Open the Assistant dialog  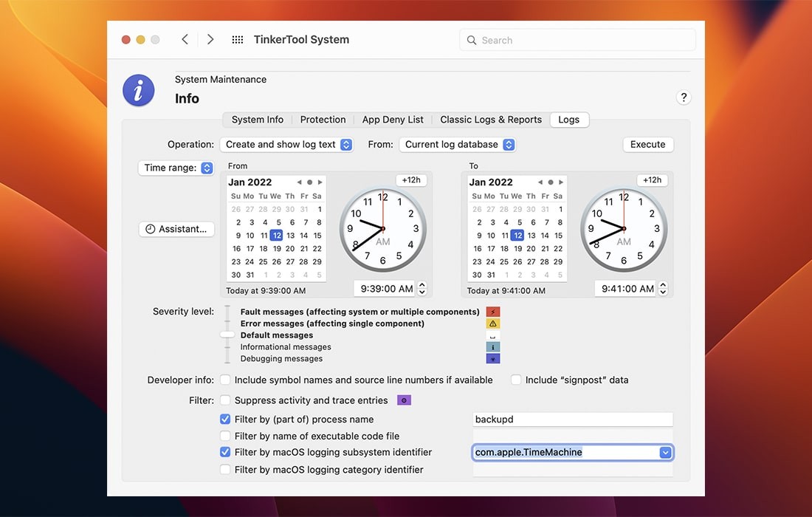point(176,229)
